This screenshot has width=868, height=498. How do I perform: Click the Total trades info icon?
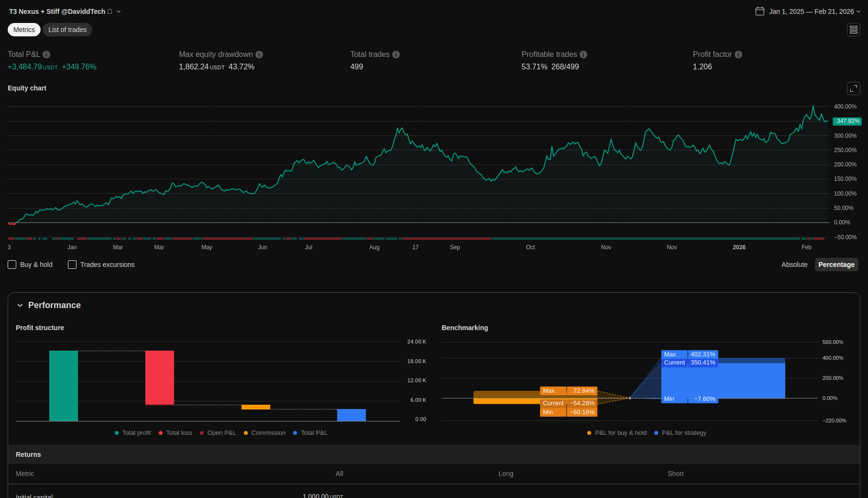(396, 55)
